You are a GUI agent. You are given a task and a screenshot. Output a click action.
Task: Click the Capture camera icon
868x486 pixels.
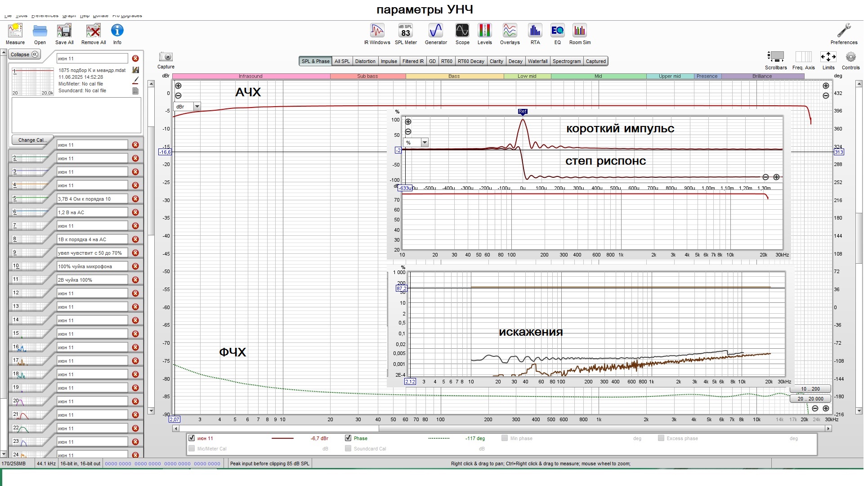166,57
